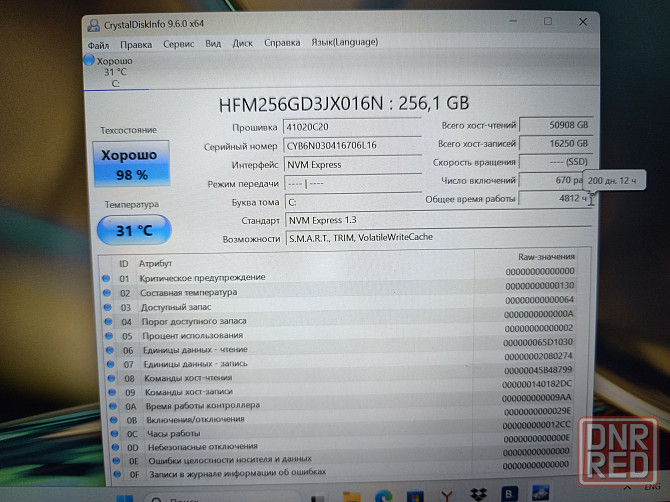Open the Вид menu
This screenshot has height=502, width=670.
pos(213,44)
